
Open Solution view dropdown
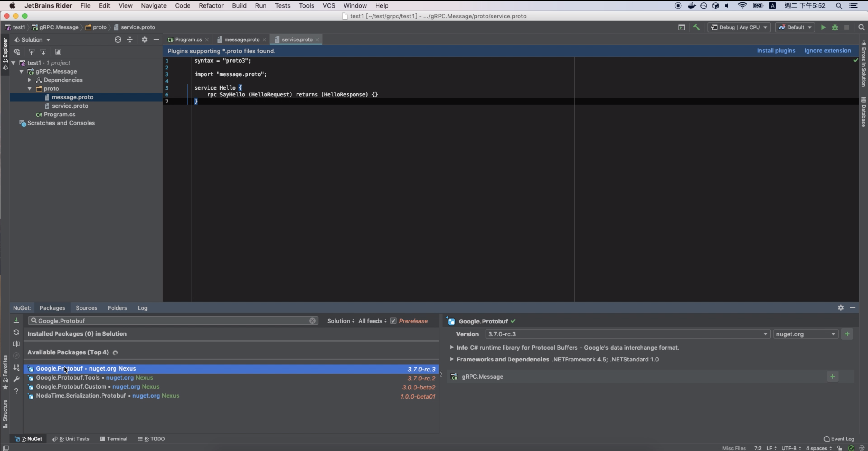click(x=32, y=40)
